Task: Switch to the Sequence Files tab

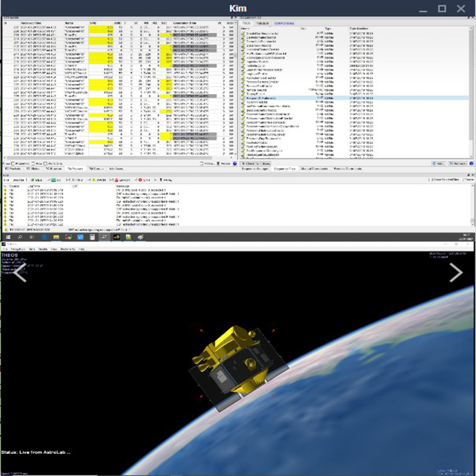Action: (285, 169)
